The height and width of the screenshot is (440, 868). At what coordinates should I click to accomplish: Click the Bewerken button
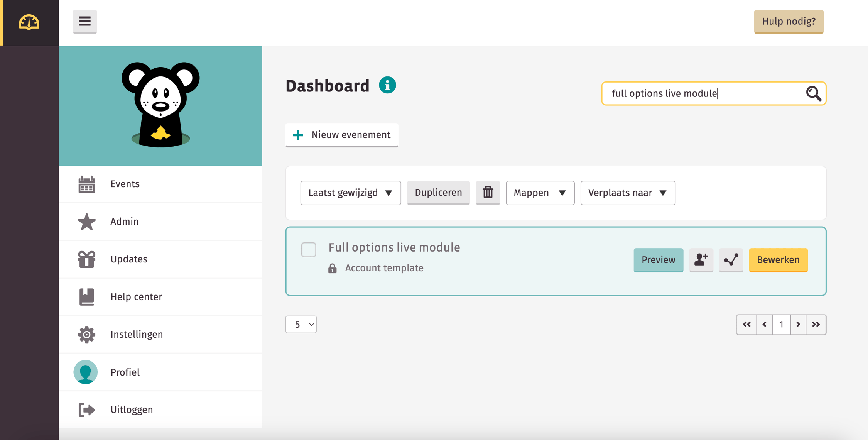[x=778, y=260]
